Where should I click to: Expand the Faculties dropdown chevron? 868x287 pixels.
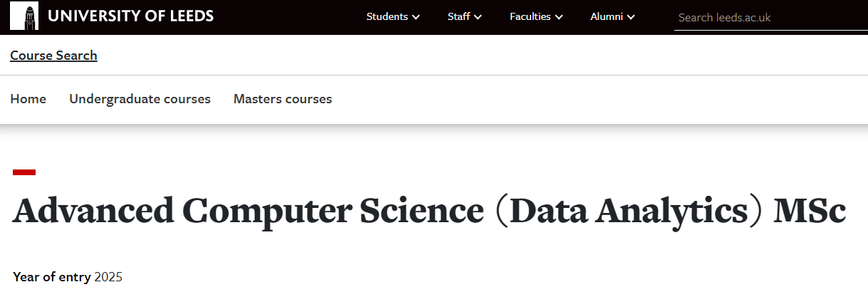pyautogui.click(x=560, y=17)
